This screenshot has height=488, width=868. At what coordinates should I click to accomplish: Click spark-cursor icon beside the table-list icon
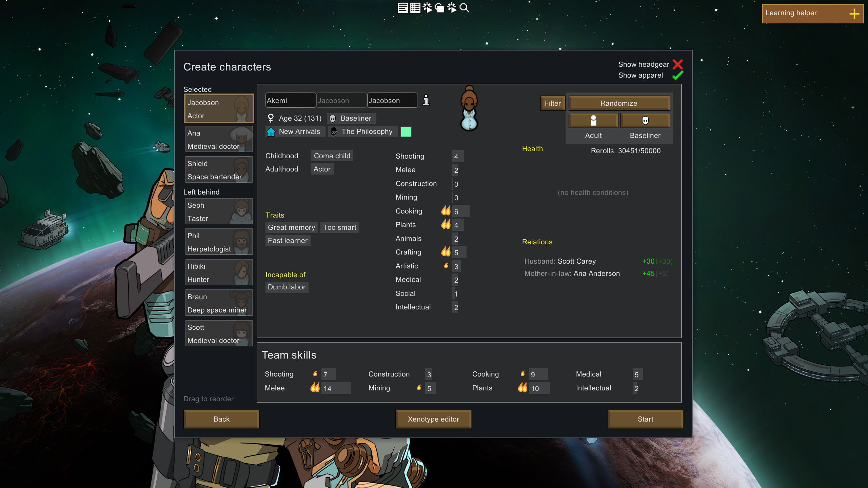(427, 7)
